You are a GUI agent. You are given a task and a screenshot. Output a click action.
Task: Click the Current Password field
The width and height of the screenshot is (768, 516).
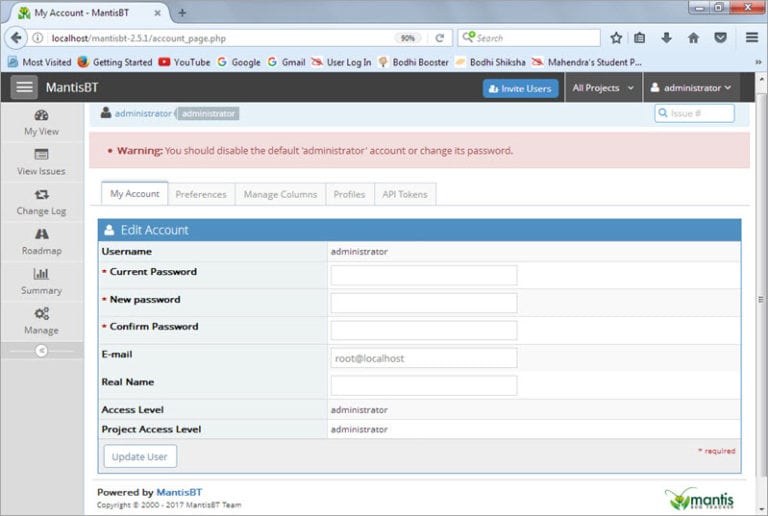(x=423, y=275)
